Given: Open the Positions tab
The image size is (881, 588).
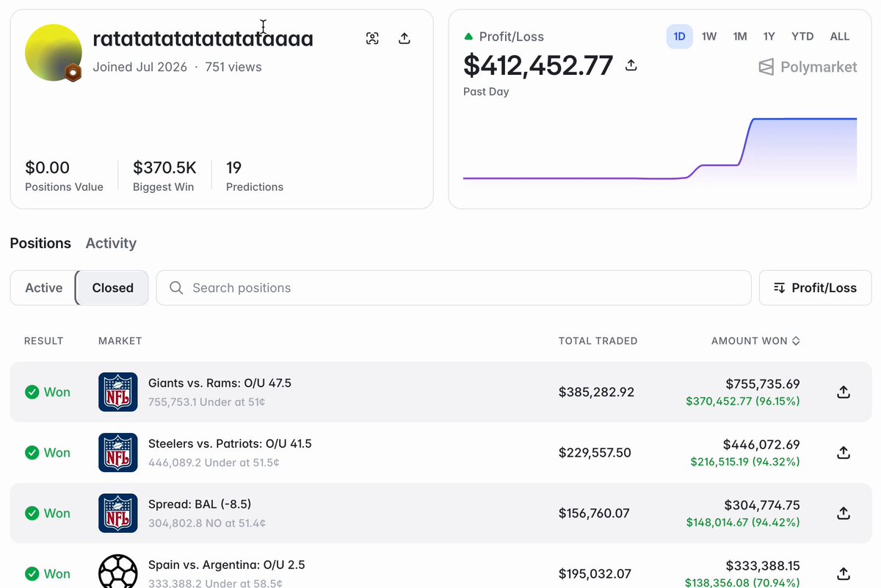Looking at the screenshot, I should [x=40, y=243].
